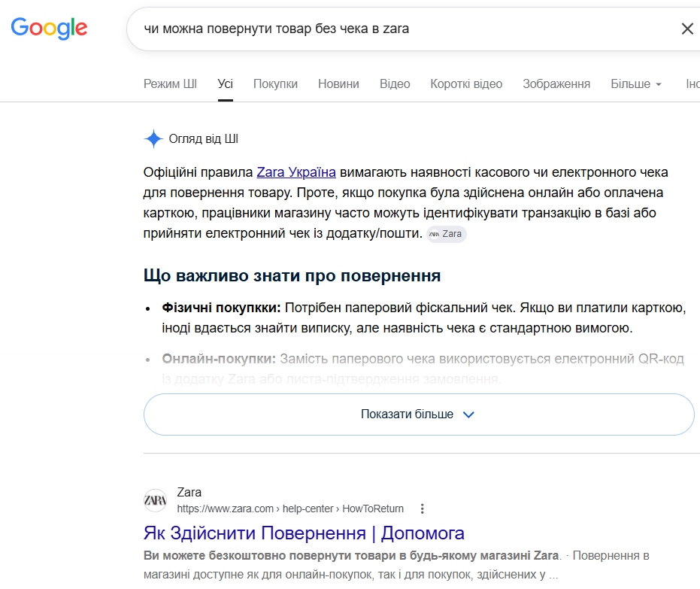Screen dimensions: 700x589
Task: Click the Google logo
Action: click(49, 29)
